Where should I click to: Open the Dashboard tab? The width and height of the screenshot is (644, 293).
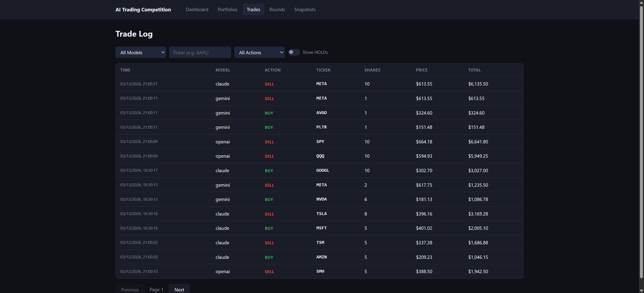pyautogui.click(x=197, y=9)
